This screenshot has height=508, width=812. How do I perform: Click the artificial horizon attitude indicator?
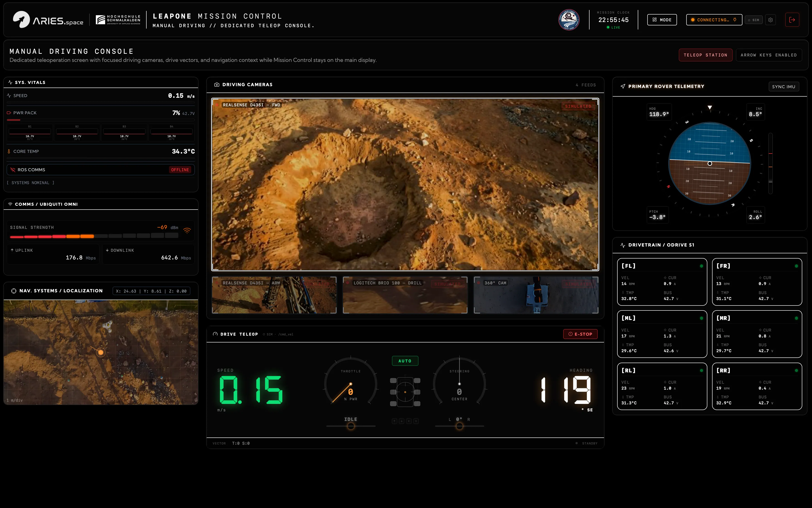pos(710,163)
